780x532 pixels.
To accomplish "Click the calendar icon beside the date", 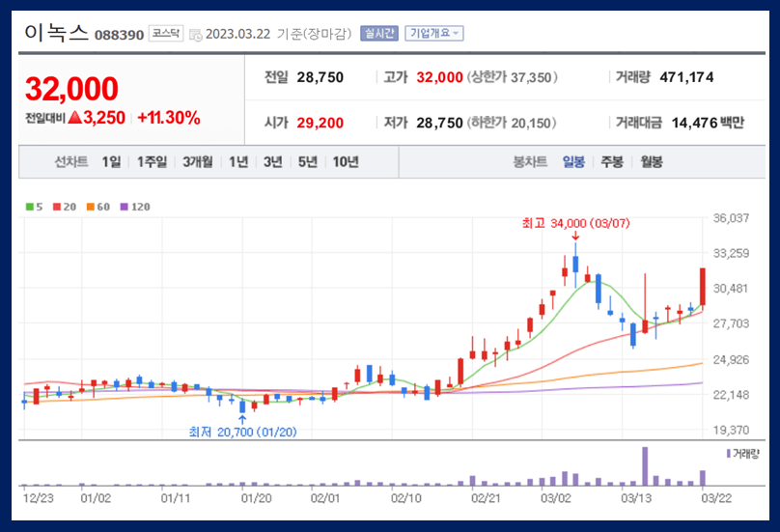I will click(196, 35).
